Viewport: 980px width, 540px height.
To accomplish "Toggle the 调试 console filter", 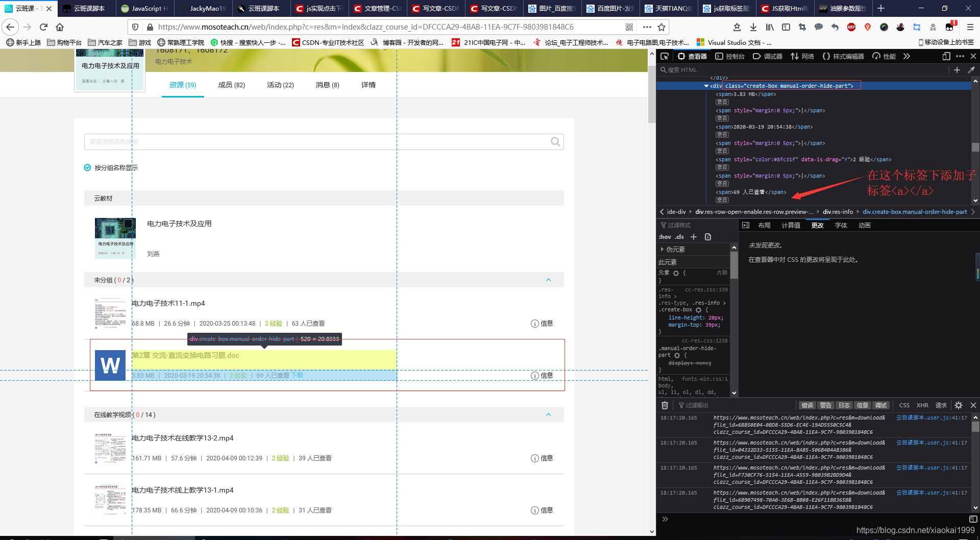I will tap(881, 405).
